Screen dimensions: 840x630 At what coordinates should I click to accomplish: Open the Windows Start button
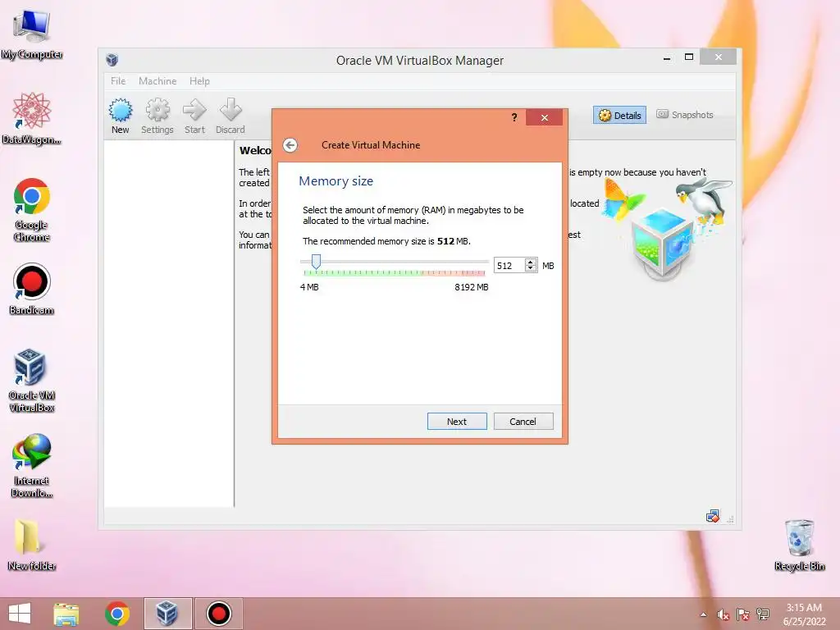(x=20, y=614)
